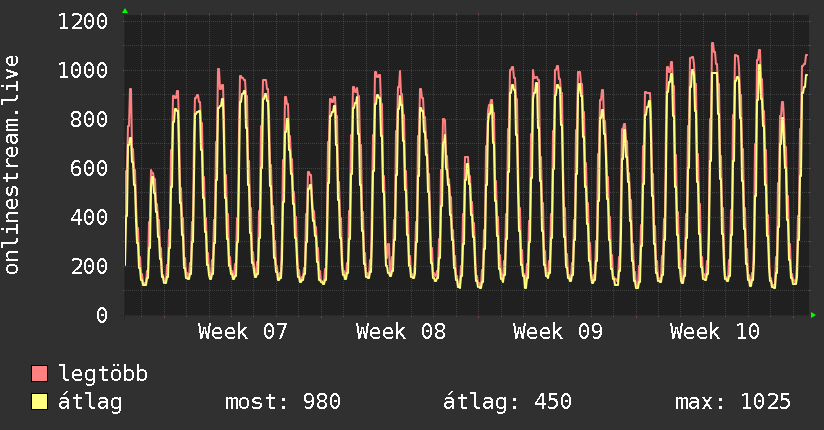Click the yellow átlag legend swatch
Screen dimensions: 824x430
[x=39, y=402]
